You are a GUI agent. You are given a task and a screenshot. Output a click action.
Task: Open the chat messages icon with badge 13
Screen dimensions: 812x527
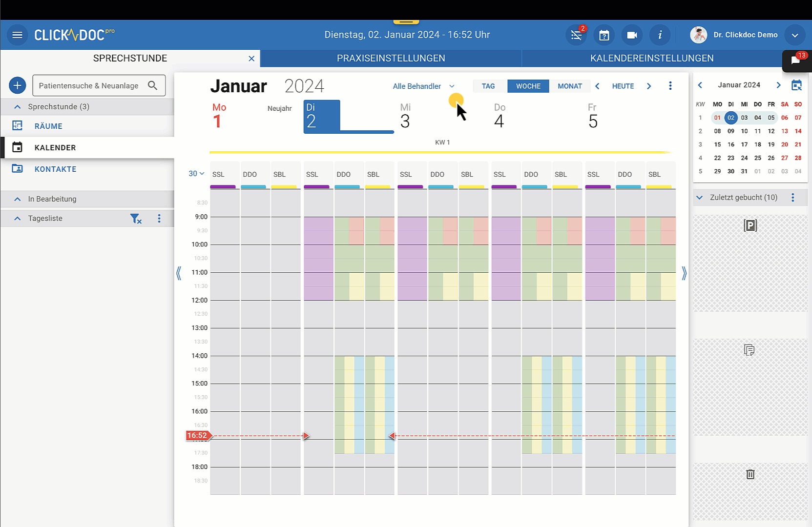click(795, 61)
